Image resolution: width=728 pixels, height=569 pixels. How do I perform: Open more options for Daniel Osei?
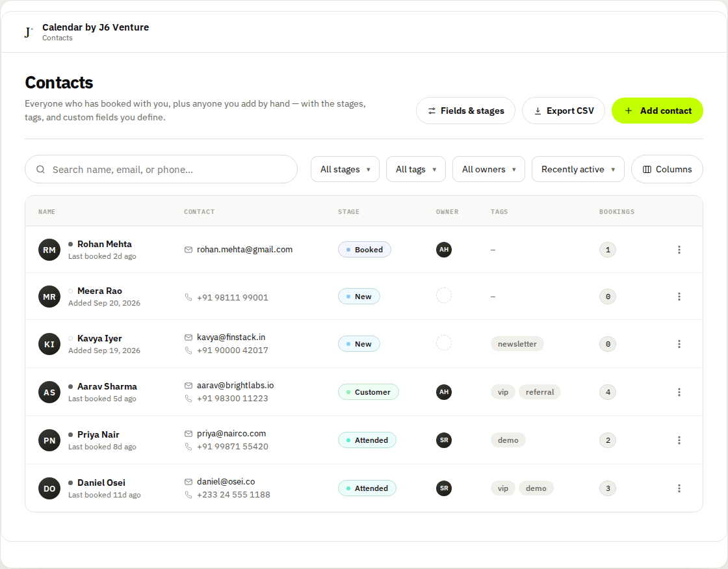click(679, 488)
